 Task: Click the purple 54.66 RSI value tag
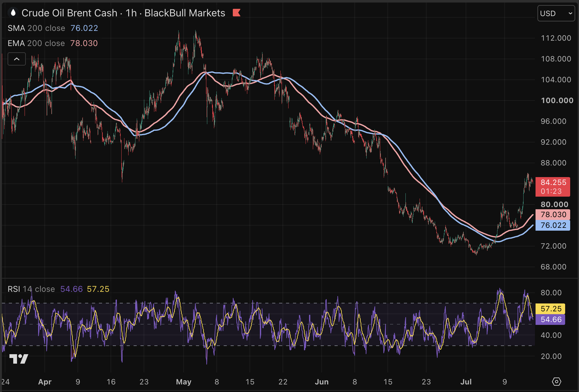551,320
